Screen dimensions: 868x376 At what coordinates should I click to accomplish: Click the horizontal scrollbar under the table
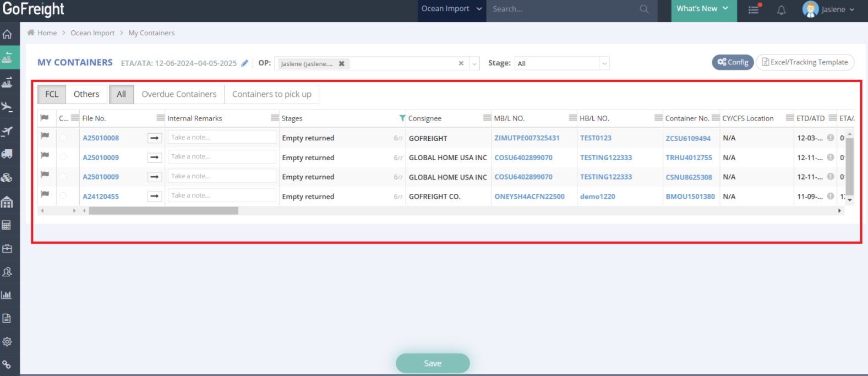[x=163, y=211]
